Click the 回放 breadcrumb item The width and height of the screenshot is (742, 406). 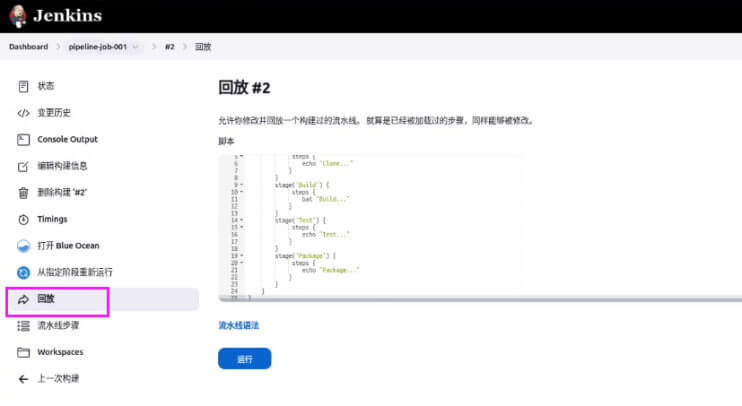coord(203,47)
